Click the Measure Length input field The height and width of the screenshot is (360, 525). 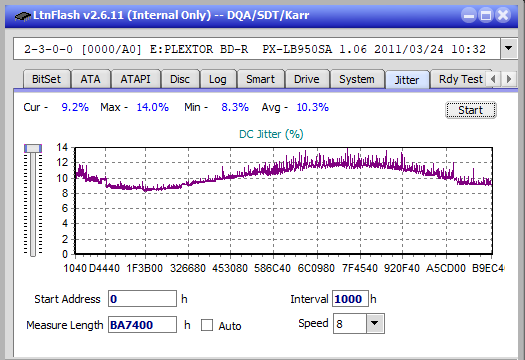(142, 325)
